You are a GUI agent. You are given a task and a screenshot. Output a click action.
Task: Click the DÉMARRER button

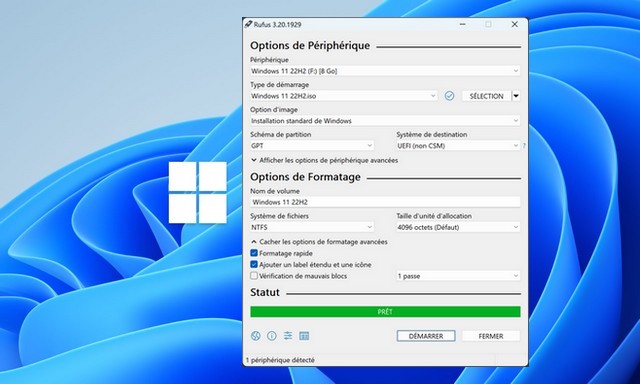tap(426, 336)
